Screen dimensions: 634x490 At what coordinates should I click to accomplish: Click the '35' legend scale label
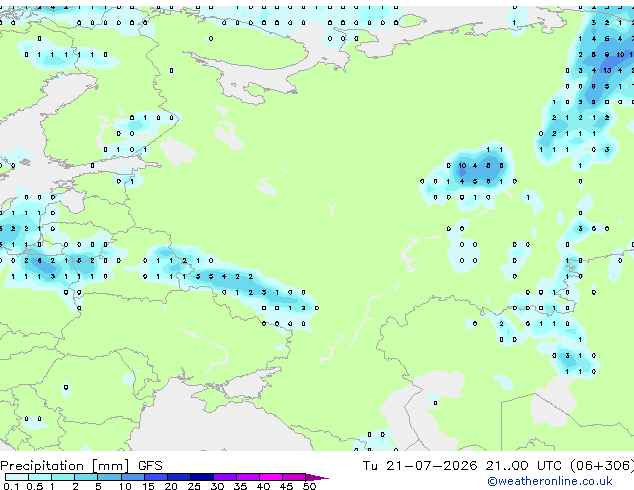coord(240,486)
